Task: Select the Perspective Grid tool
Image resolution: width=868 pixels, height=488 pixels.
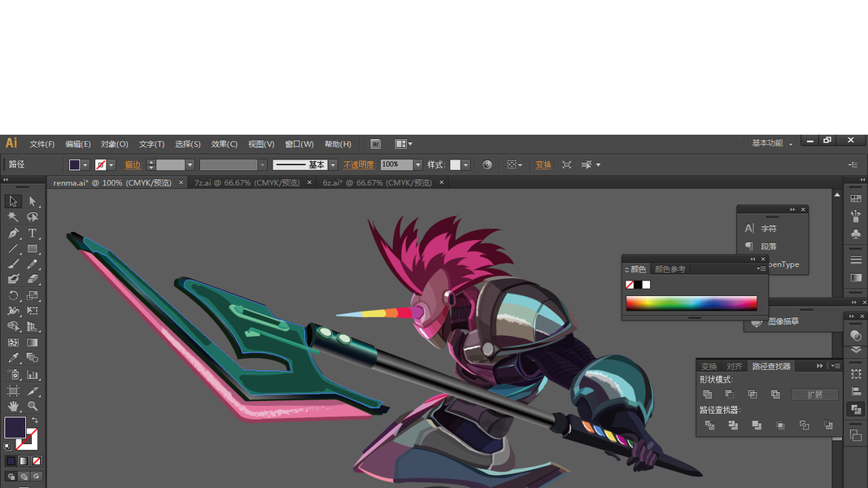Action: (33, 326)
